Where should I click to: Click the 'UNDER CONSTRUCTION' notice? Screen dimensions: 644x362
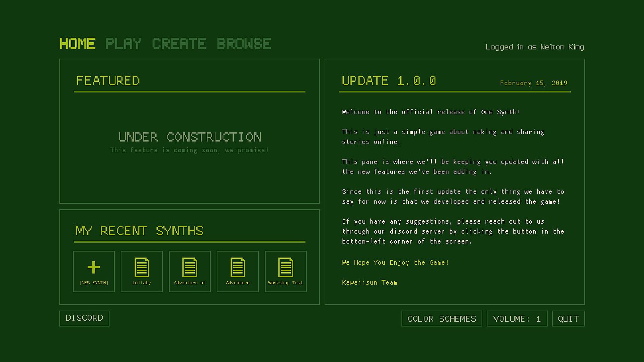pyautogui.click(x=190, y=137)
